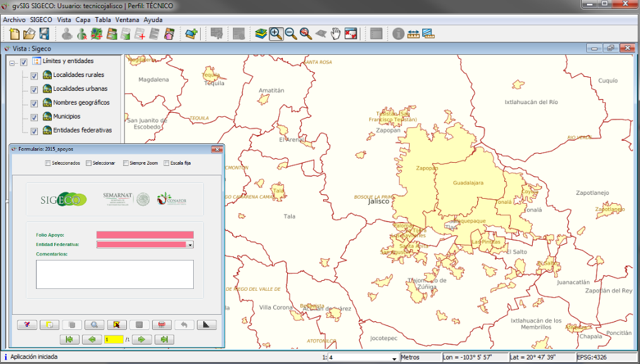Open the Entidad Federativa dropdown
The image size is (640, 364).
click(190, 245)
